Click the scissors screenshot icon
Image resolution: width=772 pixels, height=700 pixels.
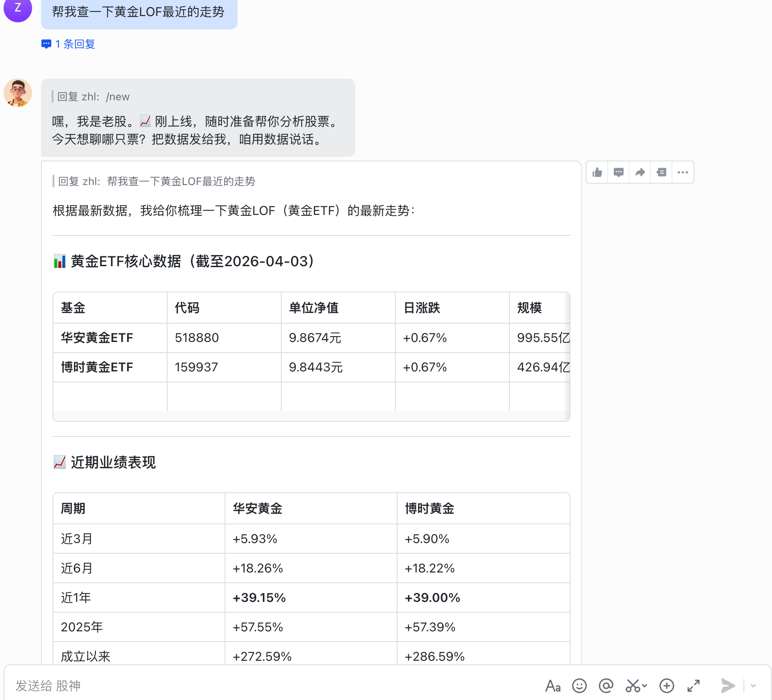click(632, 686)
